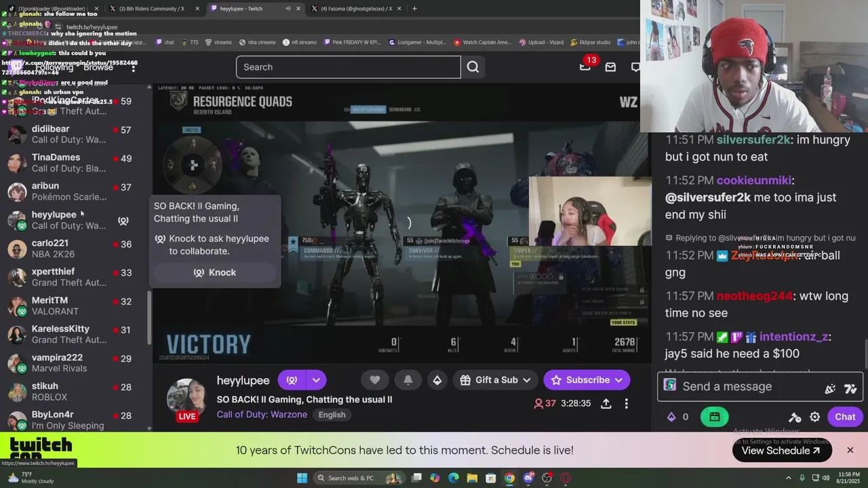The width and height of the screenshot is (868, 488).
Task: Open the Watch Captain Ame... bookmark
Action: point(481,42)
